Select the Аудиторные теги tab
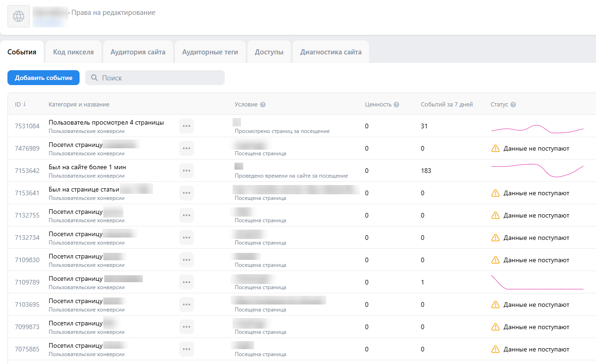596x364 pixels. (210, 52)
